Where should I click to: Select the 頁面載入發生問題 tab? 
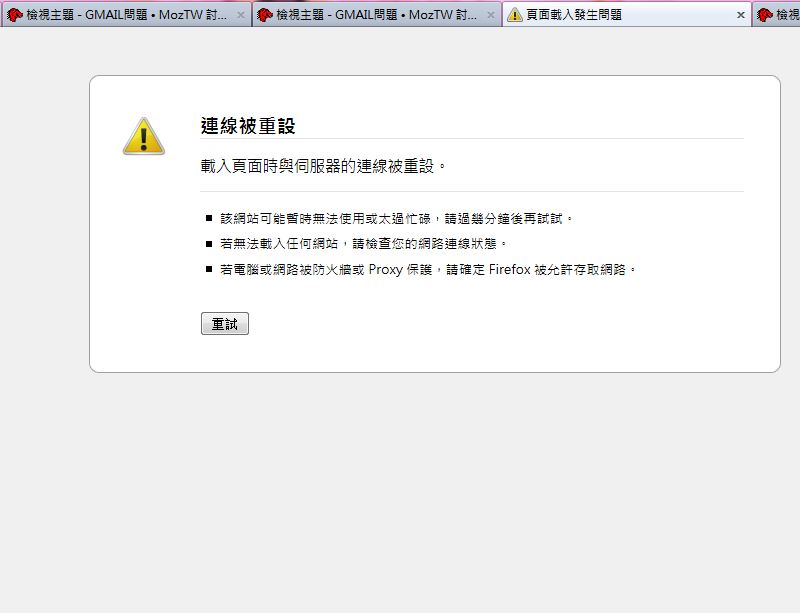pos(627,15)
